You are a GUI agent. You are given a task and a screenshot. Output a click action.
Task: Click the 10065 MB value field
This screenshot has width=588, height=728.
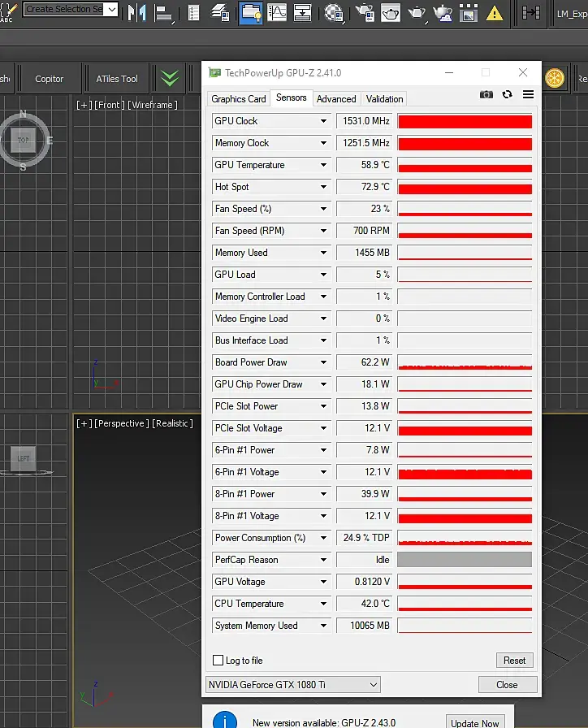[365, 626]
